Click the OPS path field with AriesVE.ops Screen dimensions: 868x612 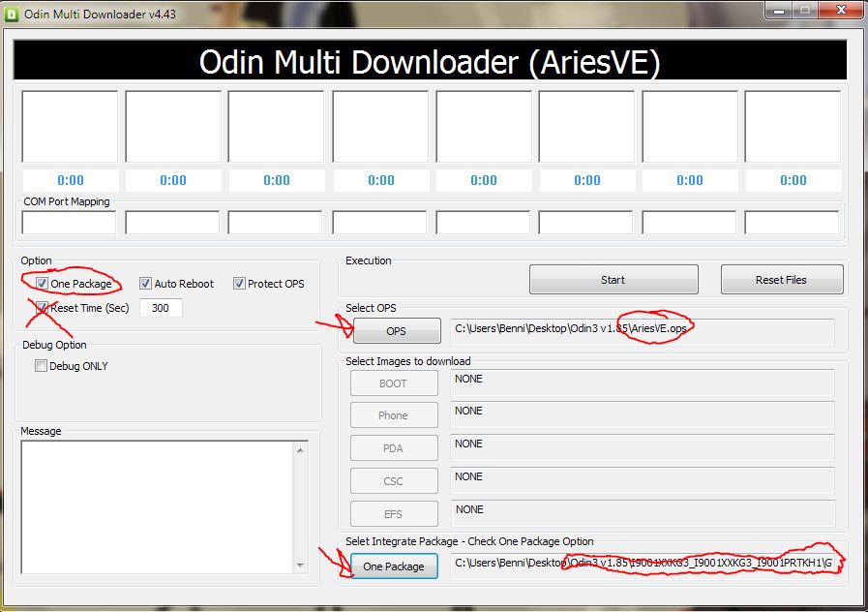[643, 332]
